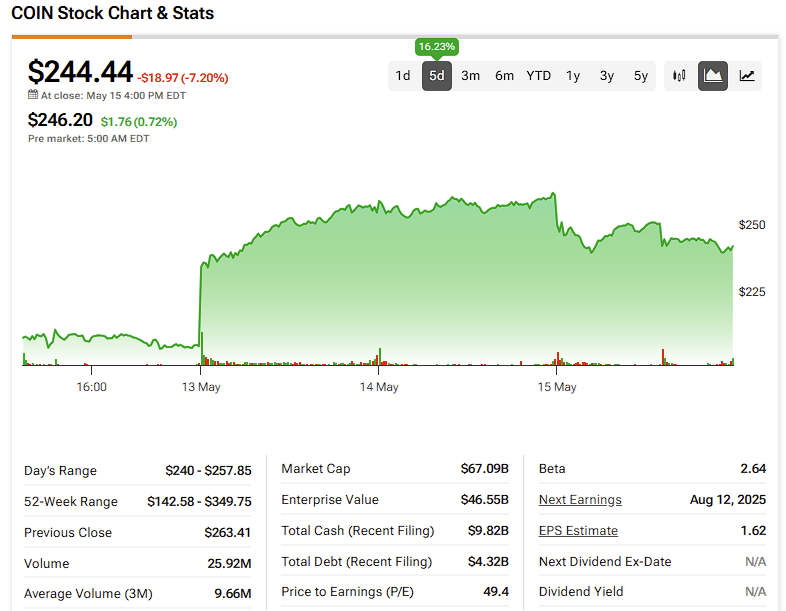
Task: Click the -$18.97 (-7.20%) change
Action: pos(183,78)
